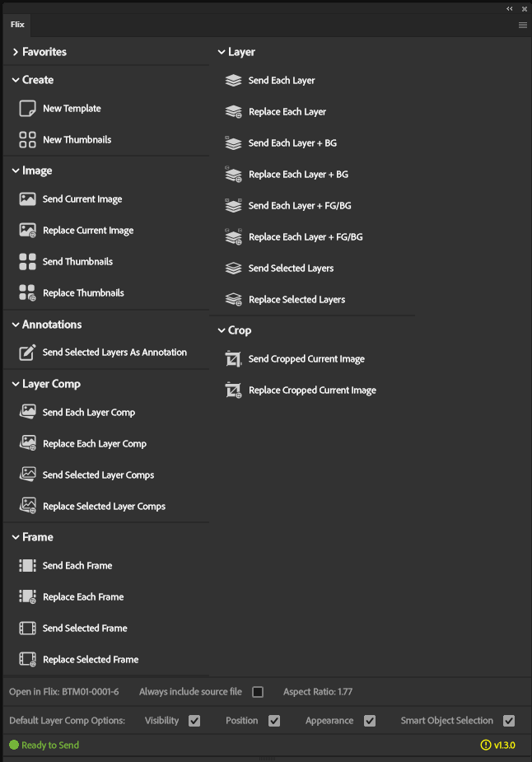The width and height of the screenshot is (532, 762).
Task: Click the Send Current Image icon
Action: pyautogui.click(x=27, y=199)
